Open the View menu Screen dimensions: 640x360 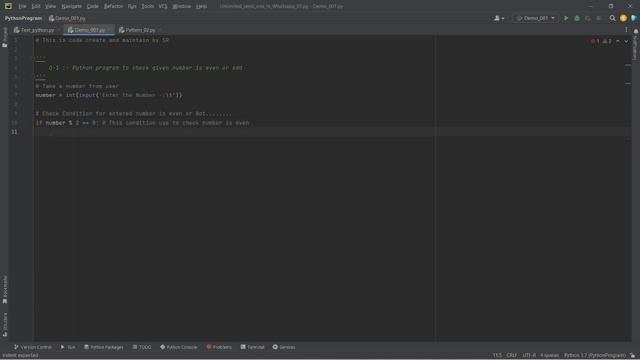point(50,6)
